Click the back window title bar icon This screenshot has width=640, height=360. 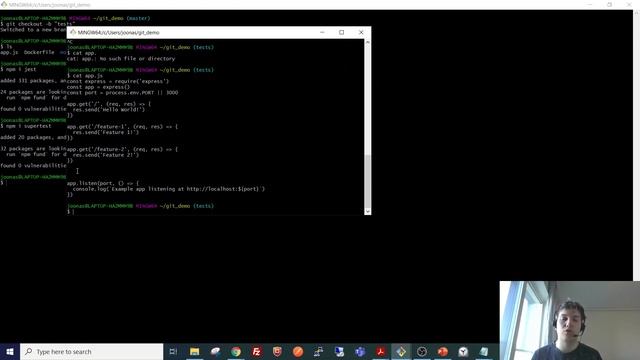4,4
